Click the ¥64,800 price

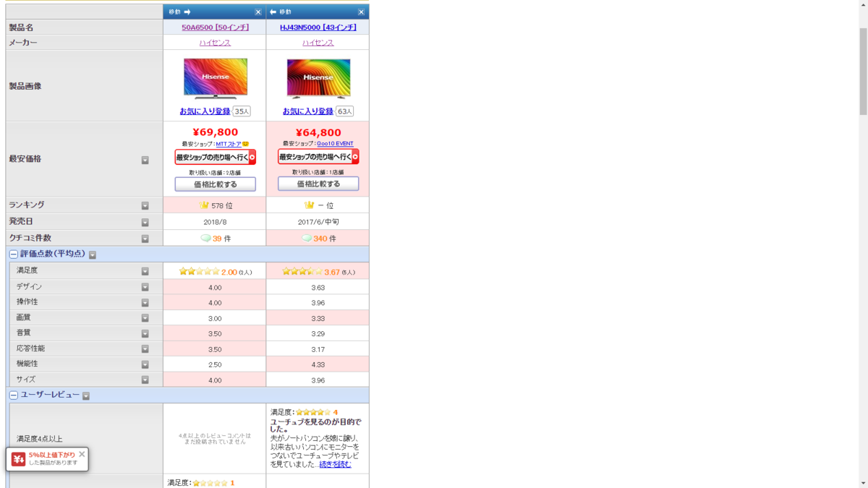tap(318, 132)
